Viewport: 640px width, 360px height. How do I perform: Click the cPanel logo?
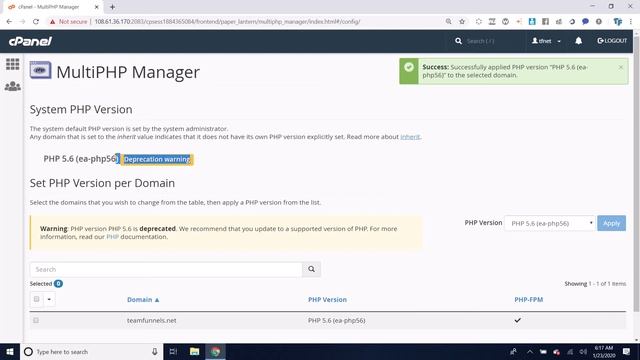point(30,41)
